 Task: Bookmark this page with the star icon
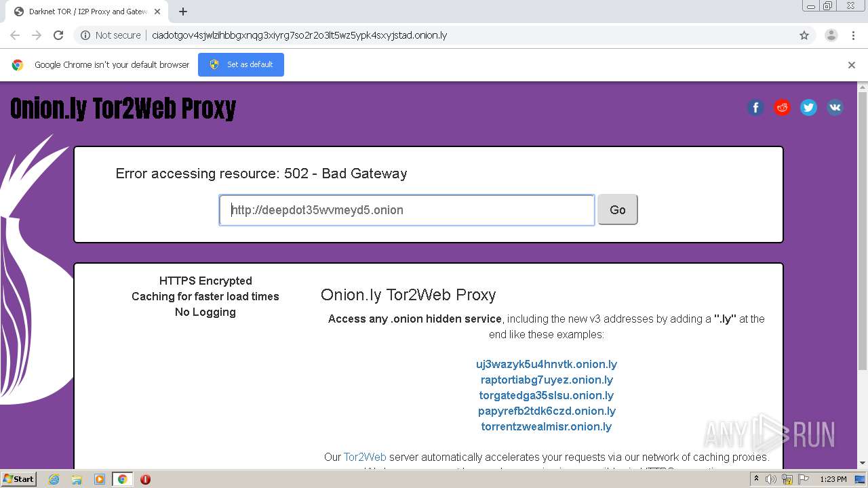point(804,35)
